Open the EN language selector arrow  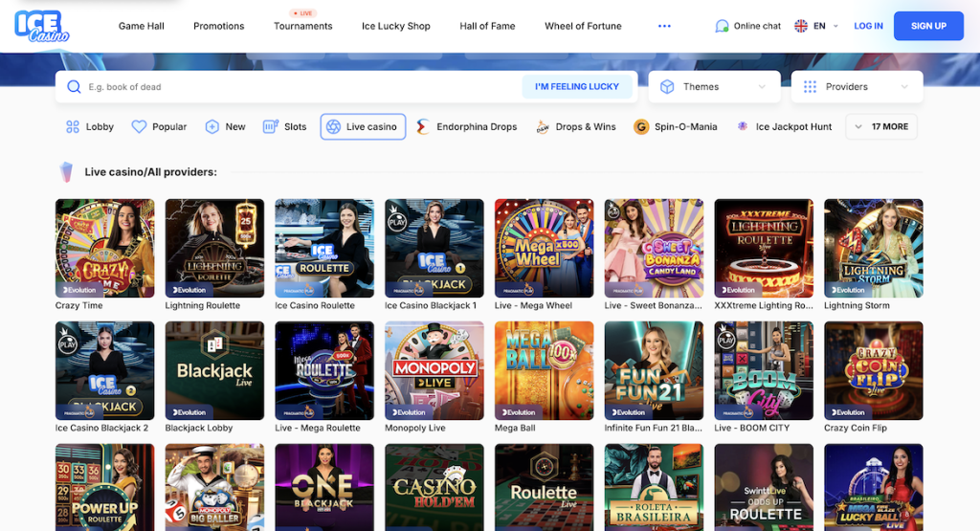coord(836,26)
